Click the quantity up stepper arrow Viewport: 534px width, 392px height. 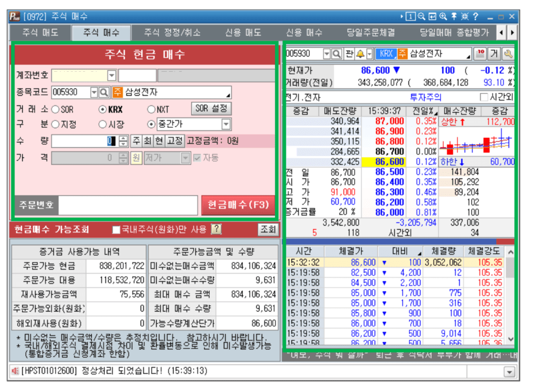[122, 139]
